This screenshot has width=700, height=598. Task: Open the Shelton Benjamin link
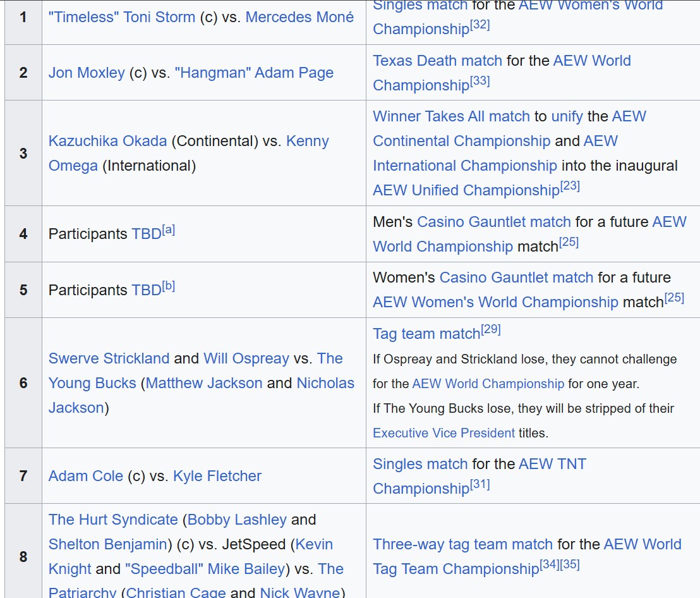107,544
